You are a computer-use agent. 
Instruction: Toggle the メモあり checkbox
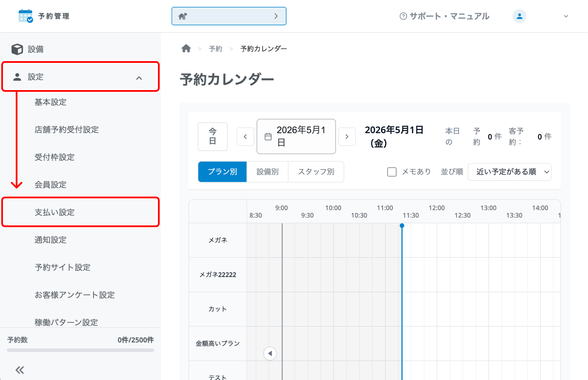pyautogui.click(x=392, y=172)
